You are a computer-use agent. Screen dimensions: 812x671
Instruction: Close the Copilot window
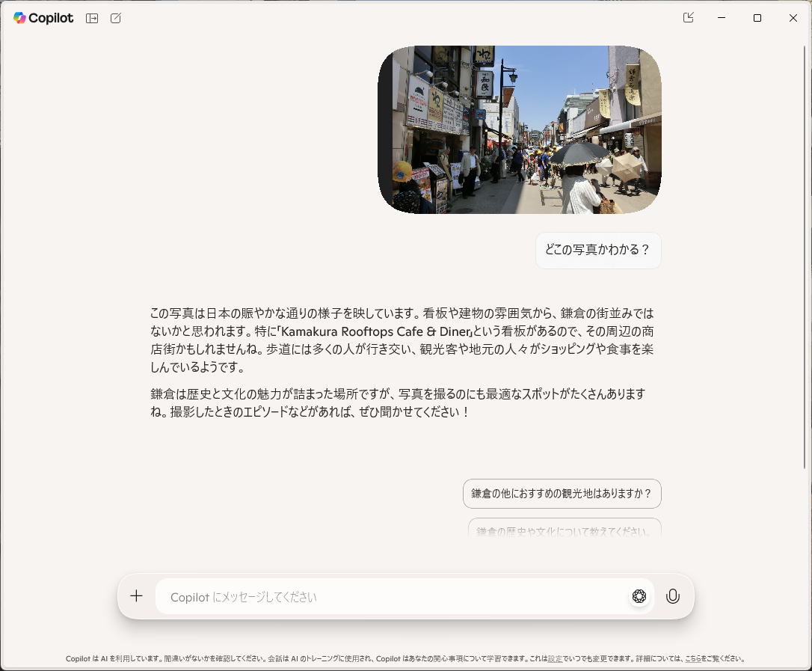(x=793, y=17)
